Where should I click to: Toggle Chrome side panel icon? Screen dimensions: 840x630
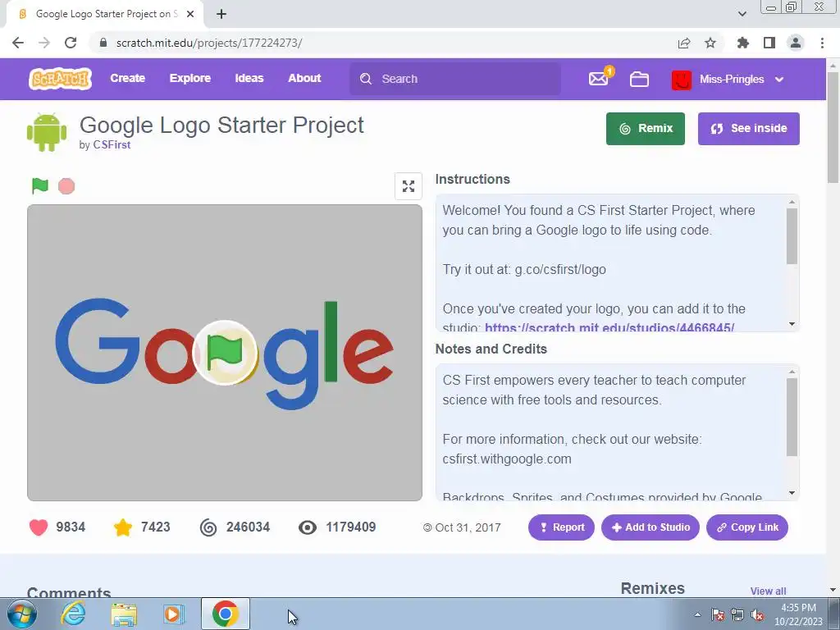point(769,43)
